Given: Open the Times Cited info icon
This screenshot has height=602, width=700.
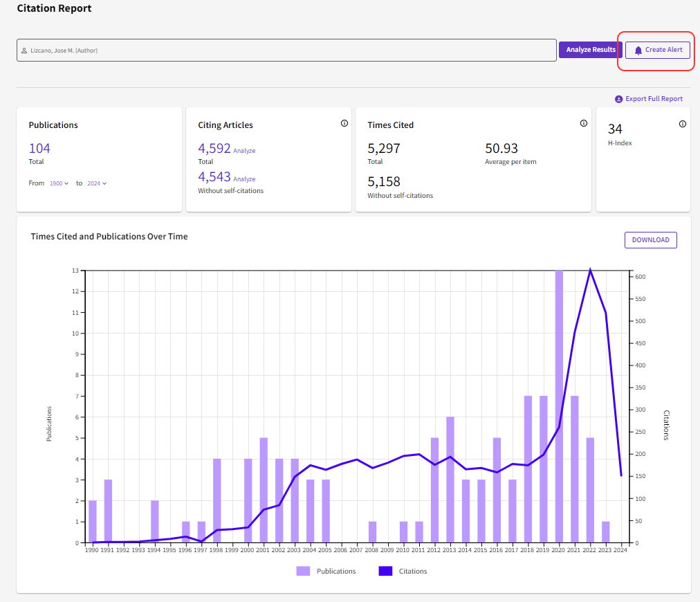Looking at the screenshot, I should coord(583,124).
